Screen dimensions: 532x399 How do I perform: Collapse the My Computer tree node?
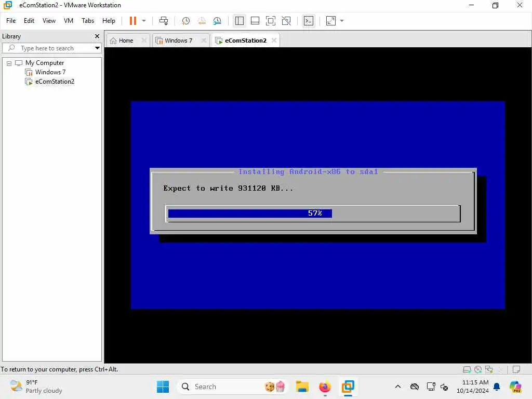[9, 63]
